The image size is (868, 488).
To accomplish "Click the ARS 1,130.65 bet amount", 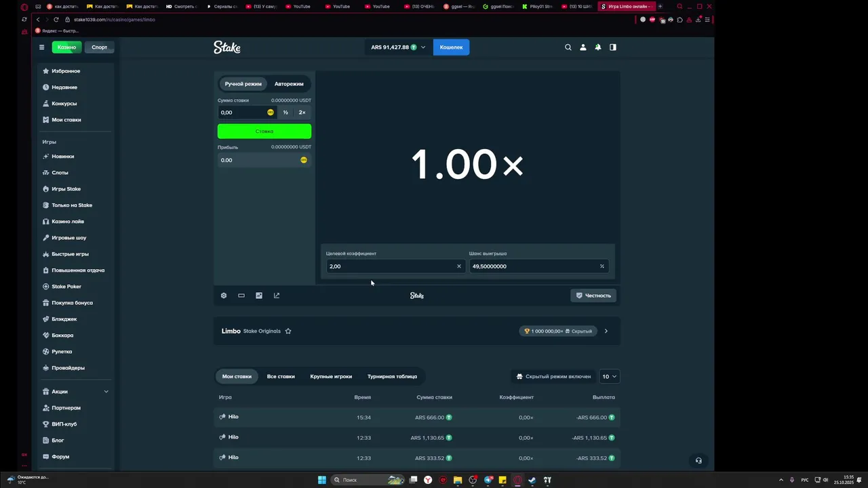I will click(x=427, y=438).
